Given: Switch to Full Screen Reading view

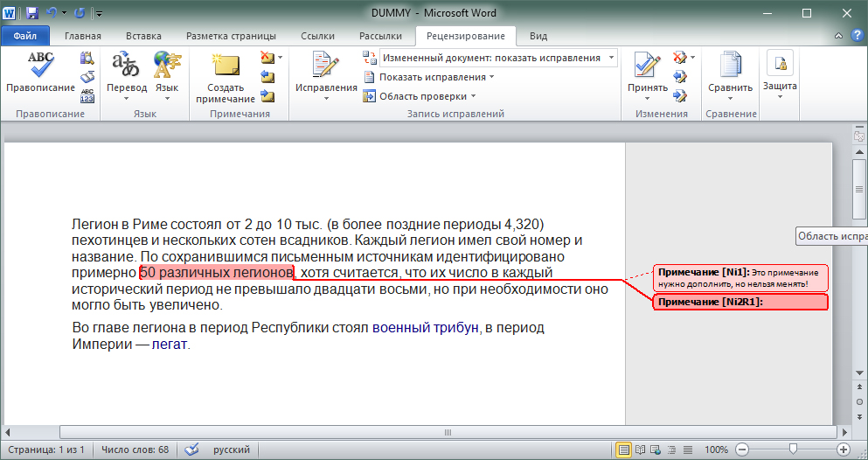Looking at the screenshot, I should 641,450.
